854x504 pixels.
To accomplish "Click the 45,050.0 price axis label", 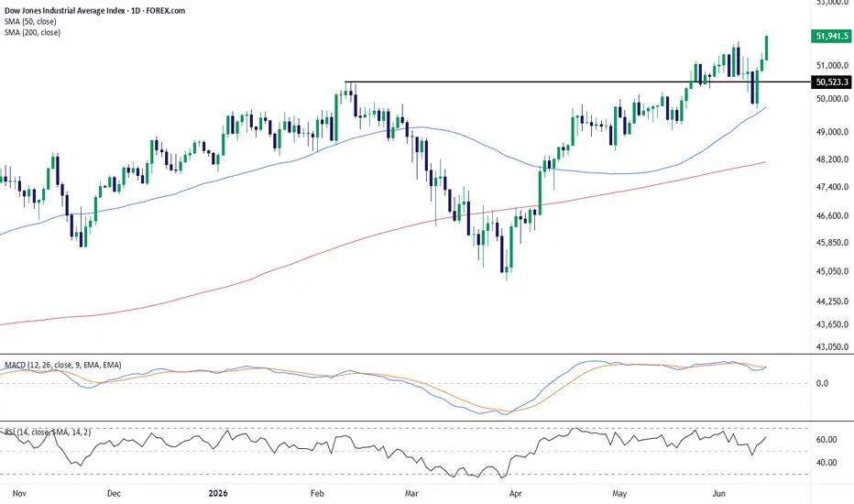I will point(832,271).
